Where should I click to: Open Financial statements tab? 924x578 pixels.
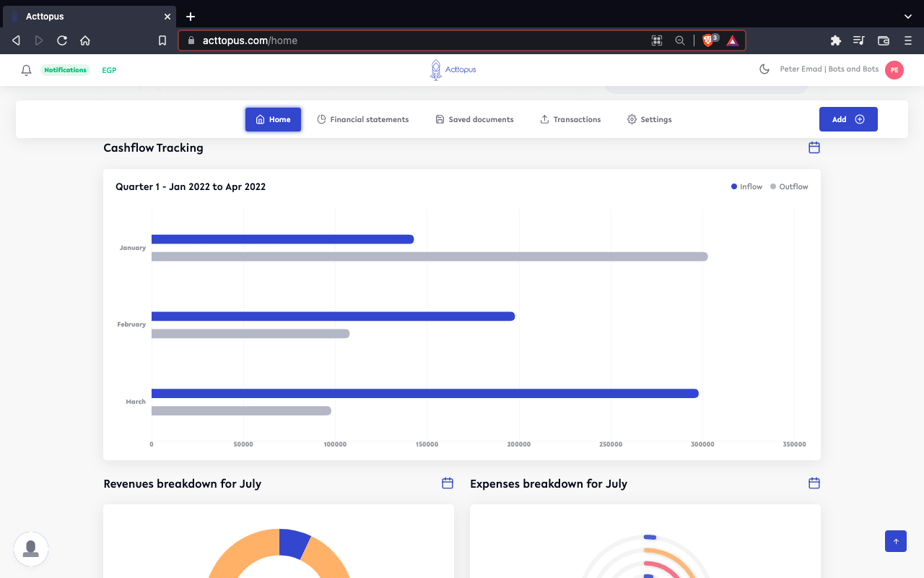(363, 119)
